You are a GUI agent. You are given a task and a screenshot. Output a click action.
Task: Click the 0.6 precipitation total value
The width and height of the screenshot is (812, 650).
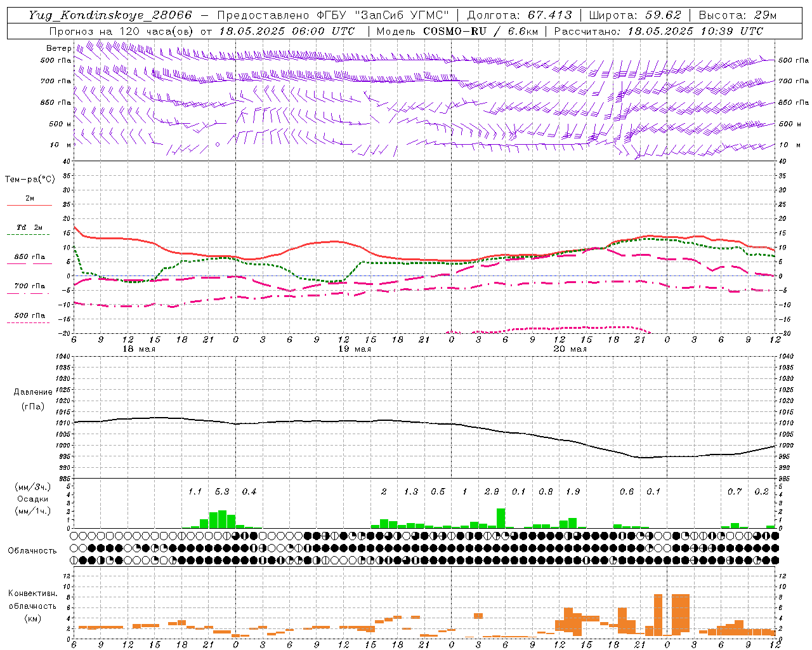pos(627,491)
